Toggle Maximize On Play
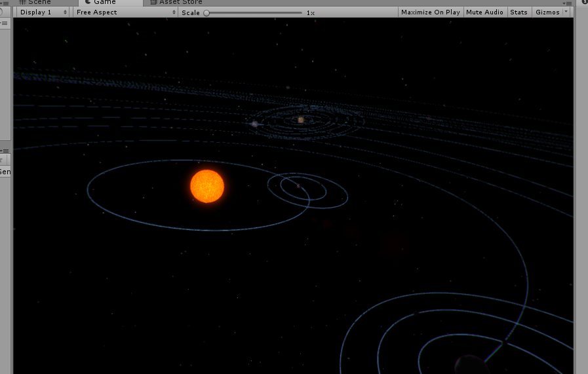This screenshot has height=374, width=588. (430, 12)
